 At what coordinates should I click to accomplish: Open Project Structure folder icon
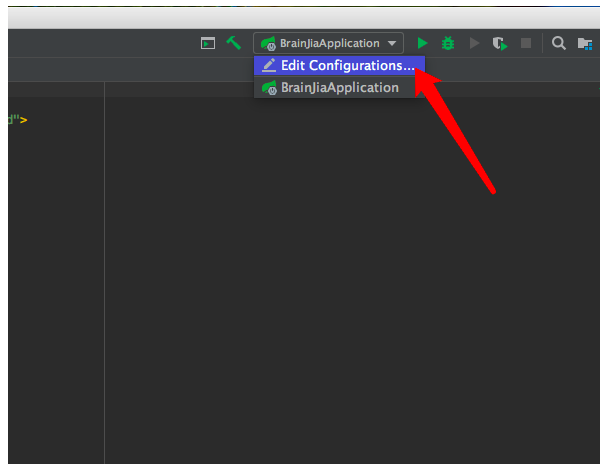(x=585, y=44)
